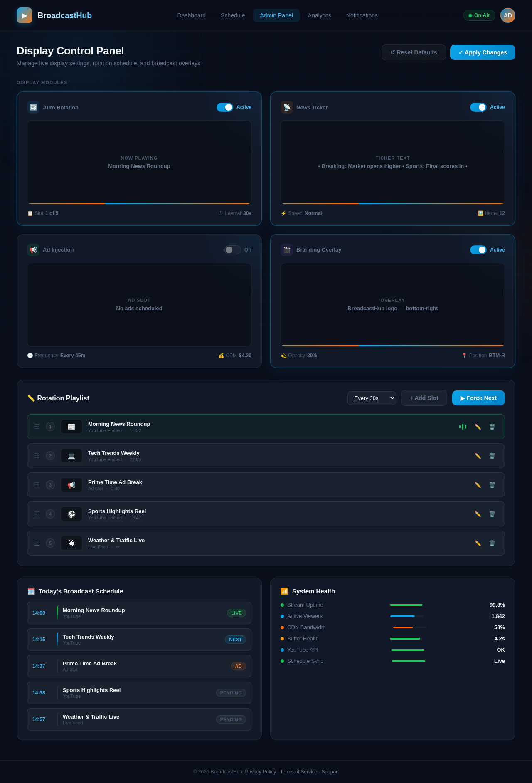This screenshot has height=783, width=532.
Task: Click the BroadcastHub play logo icon
Action: 25,15
